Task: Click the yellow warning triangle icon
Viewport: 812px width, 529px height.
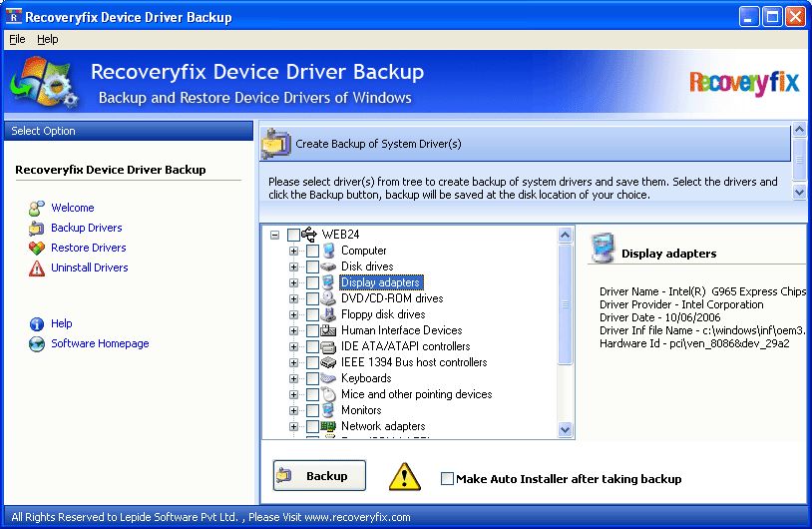Action: click(x=404, y=476)
